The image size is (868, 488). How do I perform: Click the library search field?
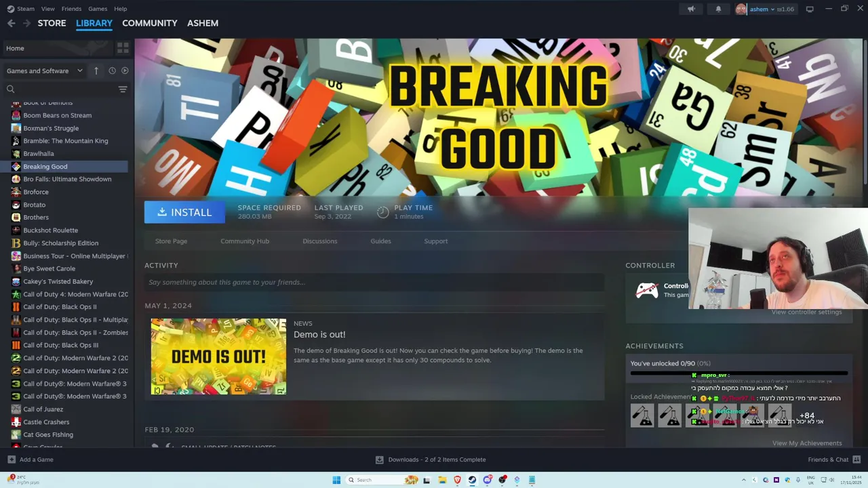[x=66, y=89]
